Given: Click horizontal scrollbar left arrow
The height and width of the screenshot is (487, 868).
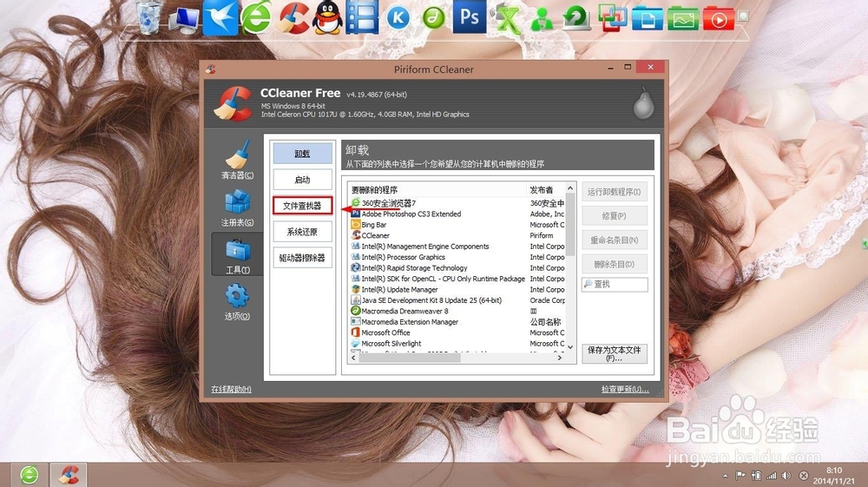Looking at the screenshot, I should coord(354,358).
